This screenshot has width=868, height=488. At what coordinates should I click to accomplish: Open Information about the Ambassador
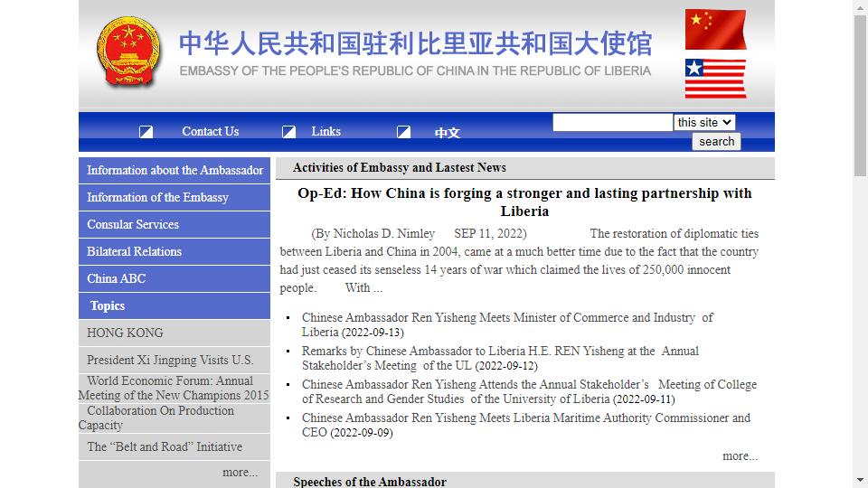click(175, 171)
